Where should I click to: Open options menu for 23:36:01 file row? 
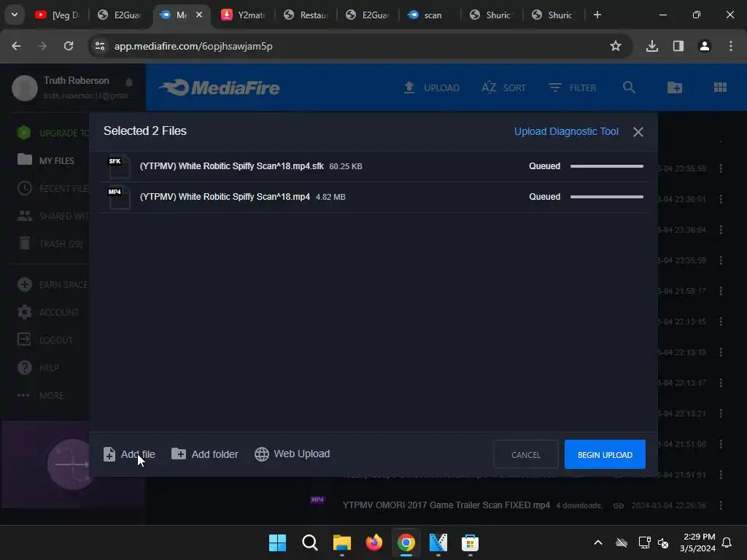720,198
